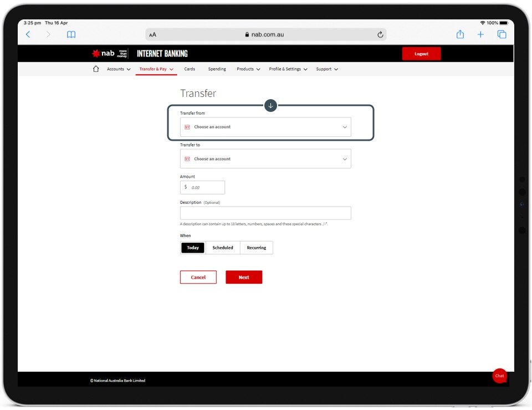Tap the reload page icon
This screenshot has height=410, width=532.
[x=380, y=34]
